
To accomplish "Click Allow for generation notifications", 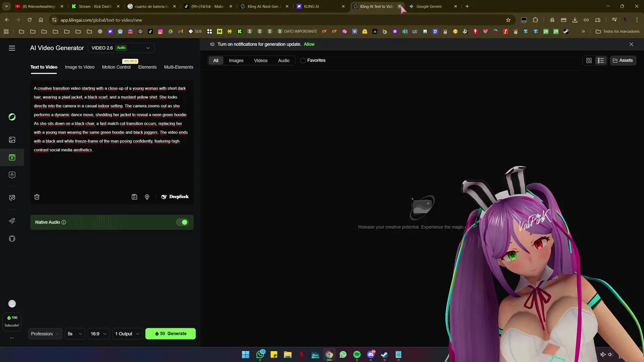I will (x=309, y=44).
